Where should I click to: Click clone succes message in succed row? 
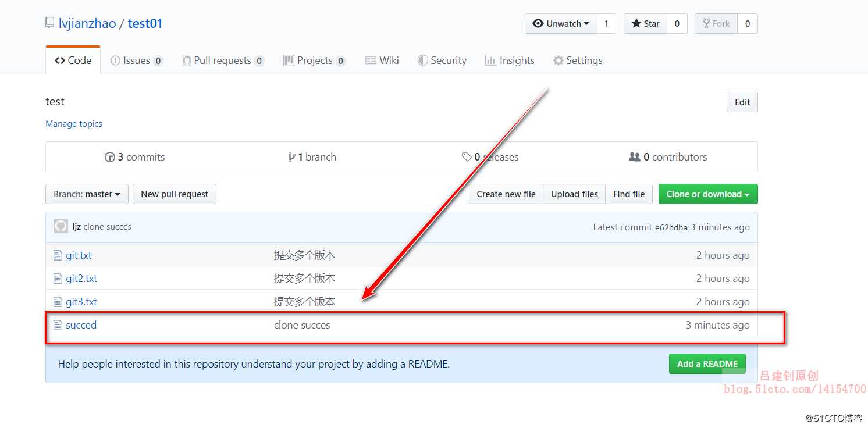coord(302,325)
